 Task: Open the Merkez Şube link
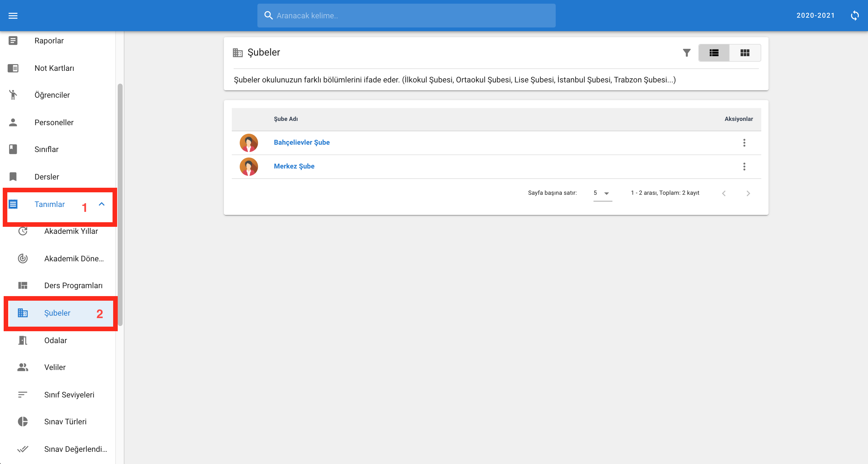coord(294,166)
